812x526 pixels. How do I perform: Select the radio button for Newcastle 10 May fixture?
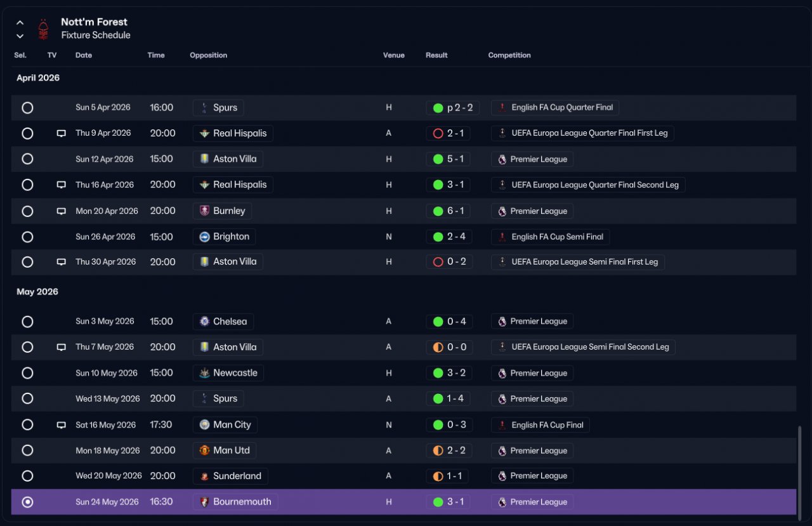pos(27,373)
